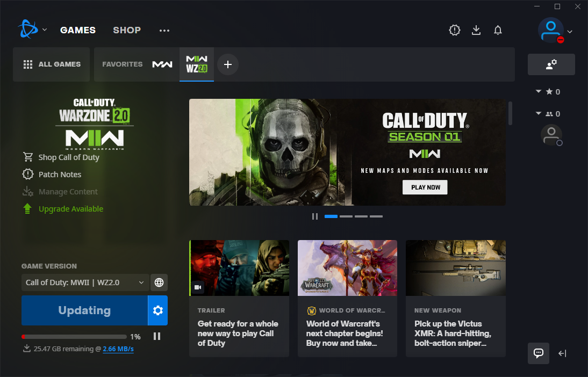Open the SHOP tab
Image resolution: width=588 pixels, height=377 pixels.
point(127,30)
